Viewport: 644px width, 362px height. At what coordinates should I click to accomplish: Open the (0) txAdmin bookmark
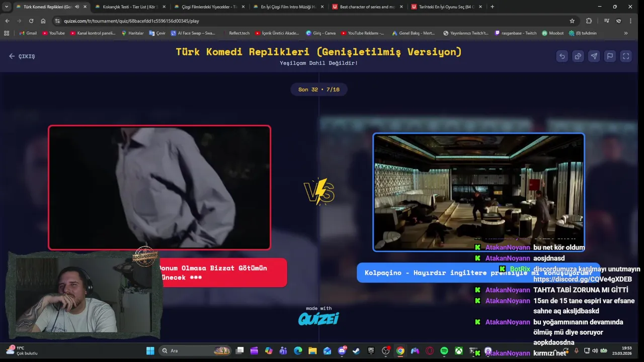click(583, 33)
